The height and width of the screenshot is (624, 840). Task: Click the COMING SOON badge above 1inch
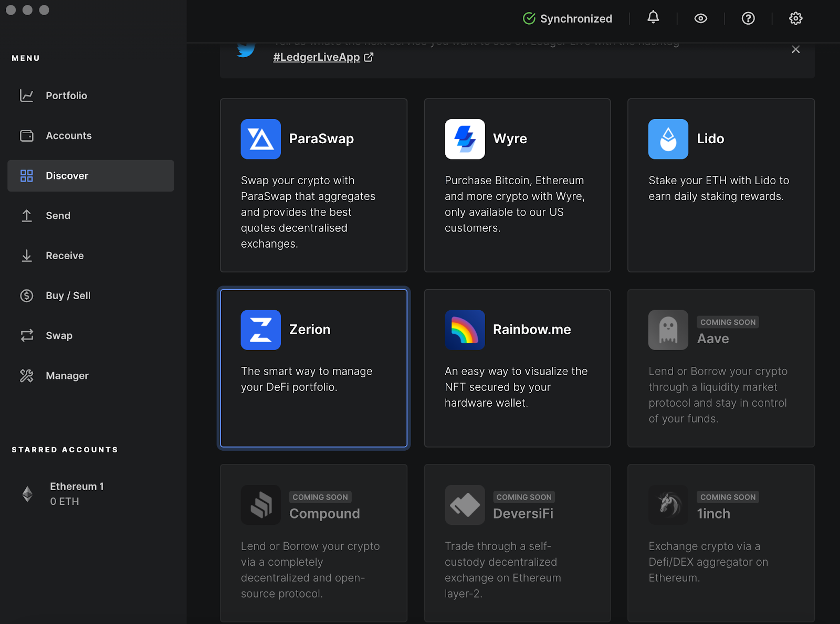(728, 497)
